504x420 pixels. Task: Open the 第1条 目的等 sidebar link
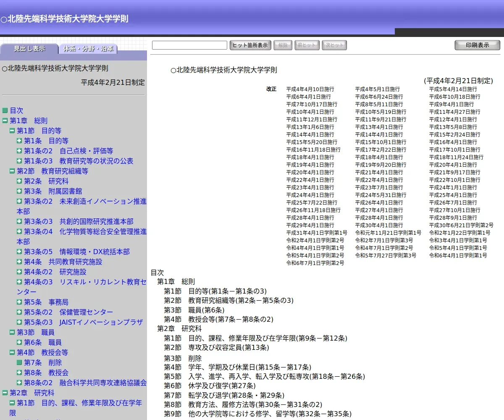tap(46, 141)
